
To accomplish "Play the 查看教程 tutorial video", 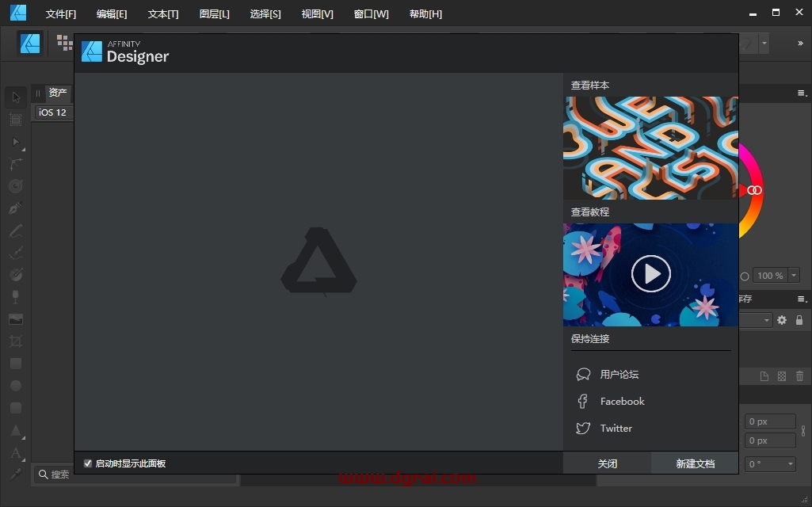I will (x=651, y=273).
